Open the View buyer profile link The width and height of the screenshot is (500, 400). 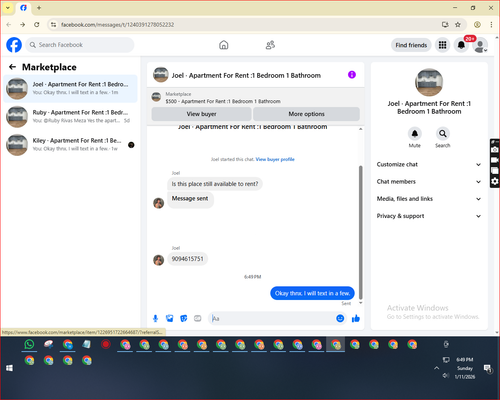pos(275,159)
